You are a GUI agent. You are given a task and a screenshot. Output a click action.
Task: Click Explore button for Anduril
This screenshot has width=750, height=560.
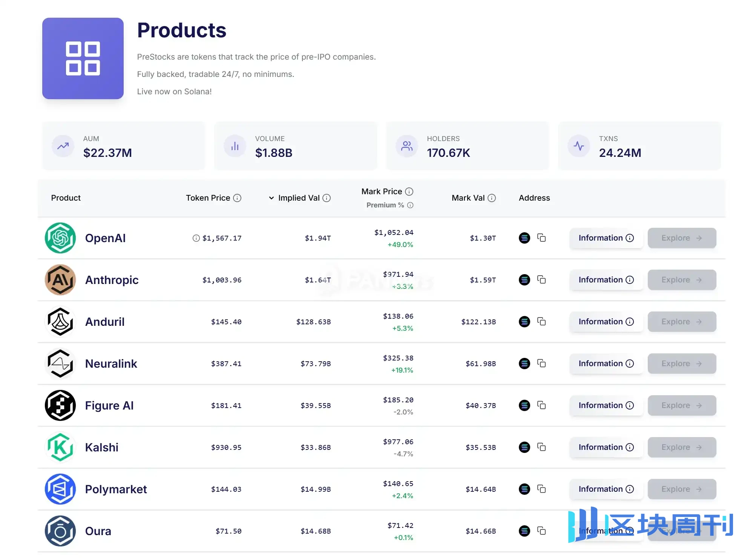(682, 322)
